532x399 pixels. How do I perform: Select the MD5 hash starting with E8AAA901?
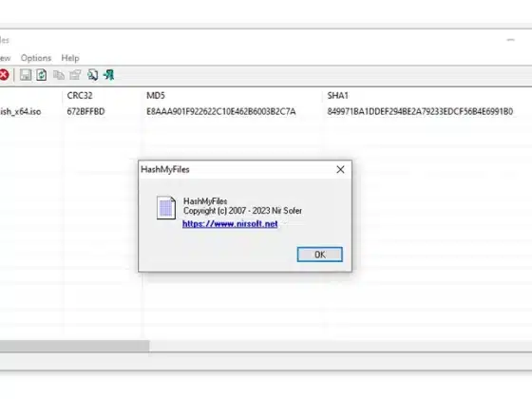point(220,111)
